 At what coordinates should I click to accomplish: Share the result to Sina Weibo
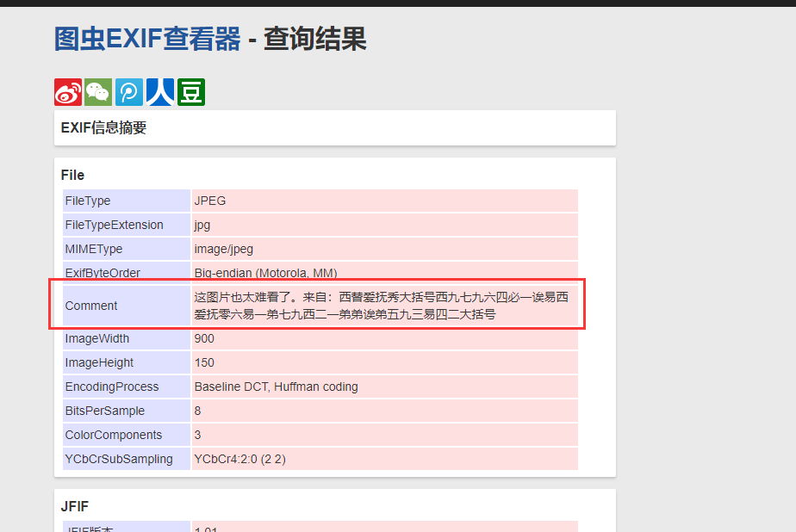tap(67, 91)
